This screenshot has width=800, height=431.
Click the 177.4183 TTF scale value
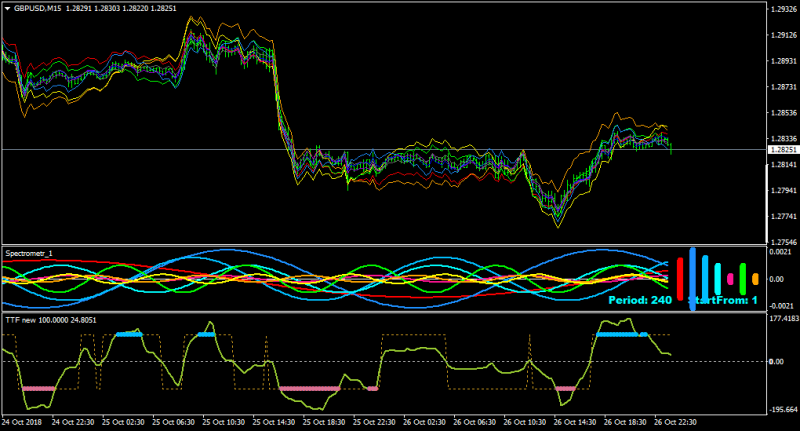pyautogui.click(x=784, y=318)
